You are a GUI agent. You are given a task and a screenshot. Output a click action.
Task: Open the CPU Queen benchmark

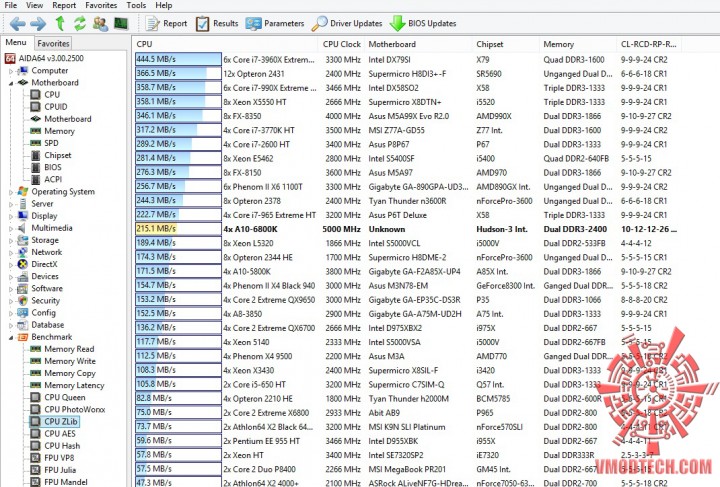tap(64, 397)
